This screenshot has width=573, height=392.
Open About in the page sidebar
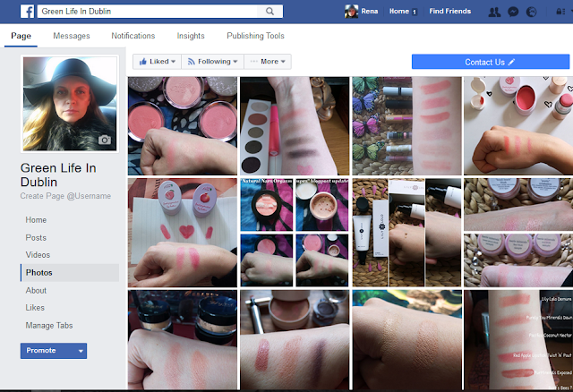point(36,291)
